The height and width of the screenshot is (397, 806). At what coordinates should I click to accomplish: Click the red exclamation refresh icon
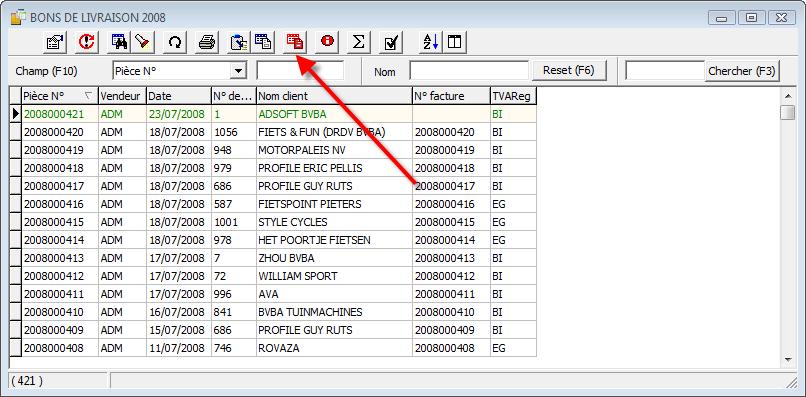pos(87,42)
